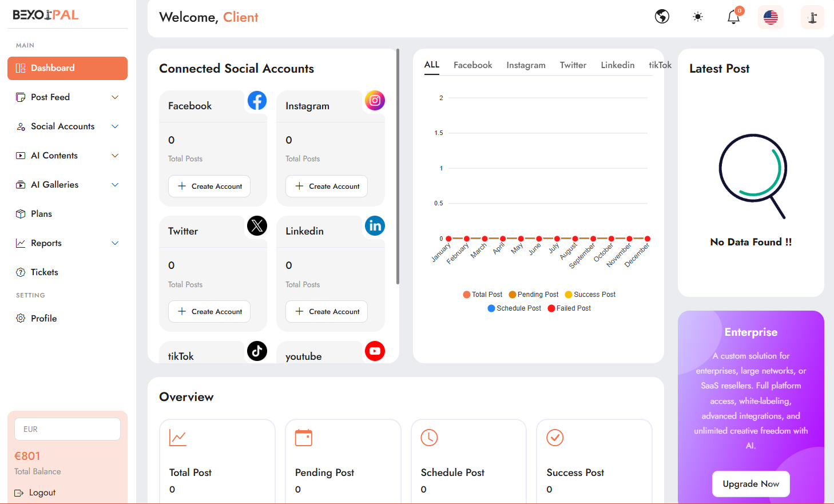This screenshot has width=834, height=504.
Task: Create Account for Instagram
Action: (x=327, y=186)
